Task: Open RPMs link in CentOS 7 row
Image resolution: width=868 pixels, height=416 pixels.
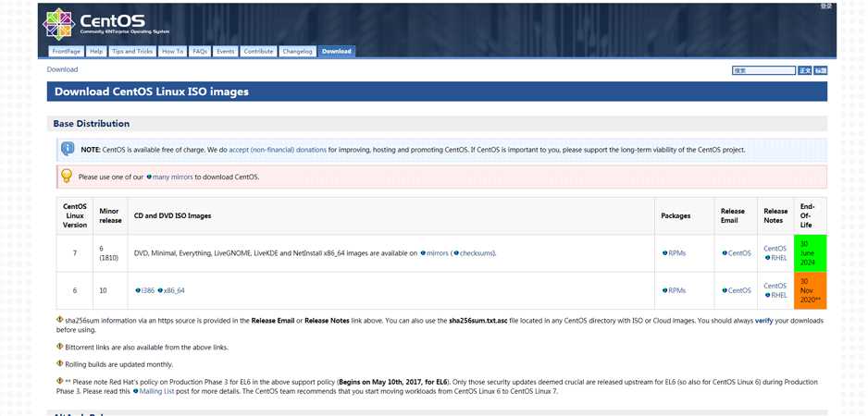Action: [x=677, y=253]
